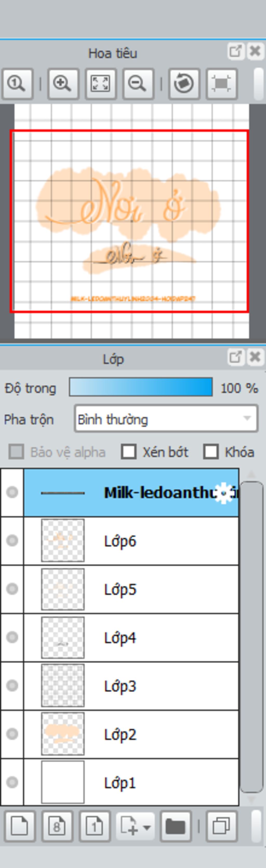Image resolution: width=266 pixels, height=868 pixels.
Task: Zoom out using the Navigator magnifier
Action: point(138,84)
